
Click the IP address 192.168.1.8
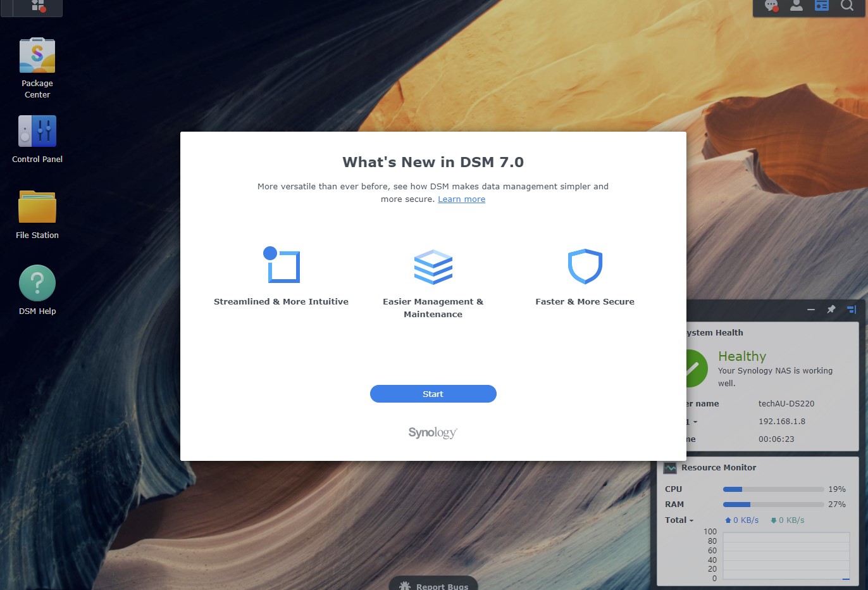[782, 422]
